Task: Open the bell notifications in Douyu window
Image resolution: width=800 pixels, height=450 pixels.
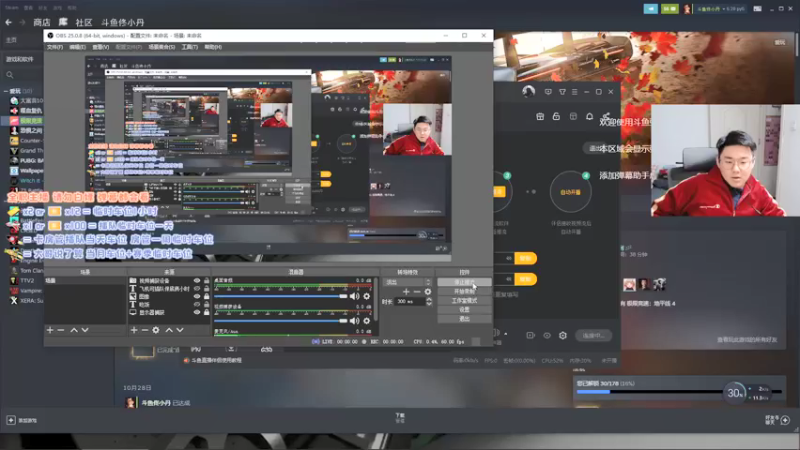Action: 589,116
